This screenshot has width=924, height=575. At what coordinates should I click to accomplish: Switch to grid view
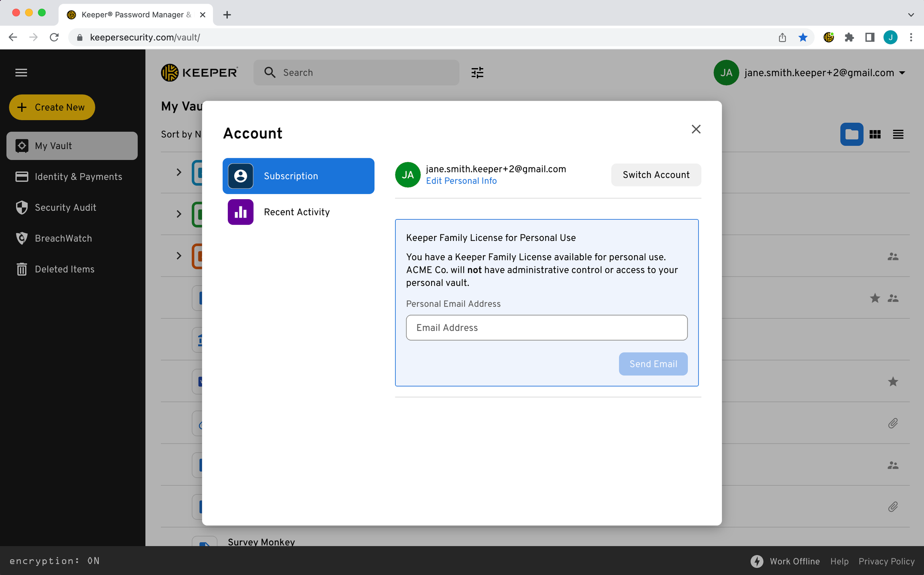pyautogui.click(x=875, y=134)
